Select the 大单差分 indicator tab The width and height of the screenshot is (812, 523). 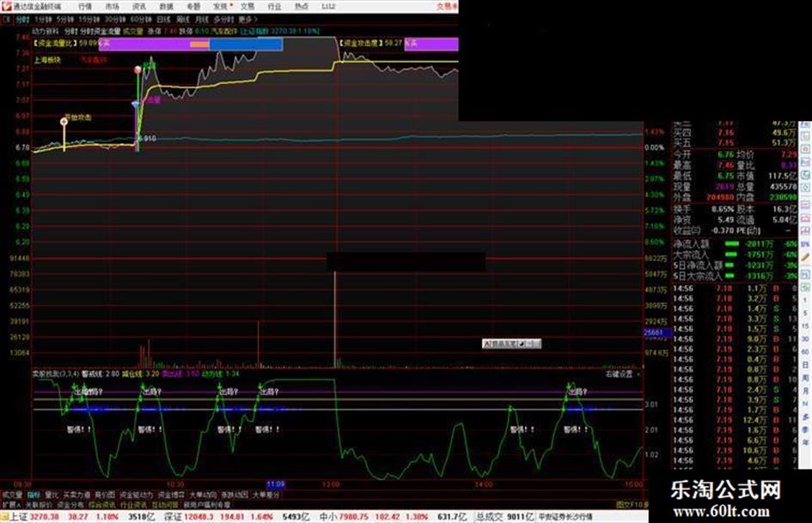click(x=266, y=495)
